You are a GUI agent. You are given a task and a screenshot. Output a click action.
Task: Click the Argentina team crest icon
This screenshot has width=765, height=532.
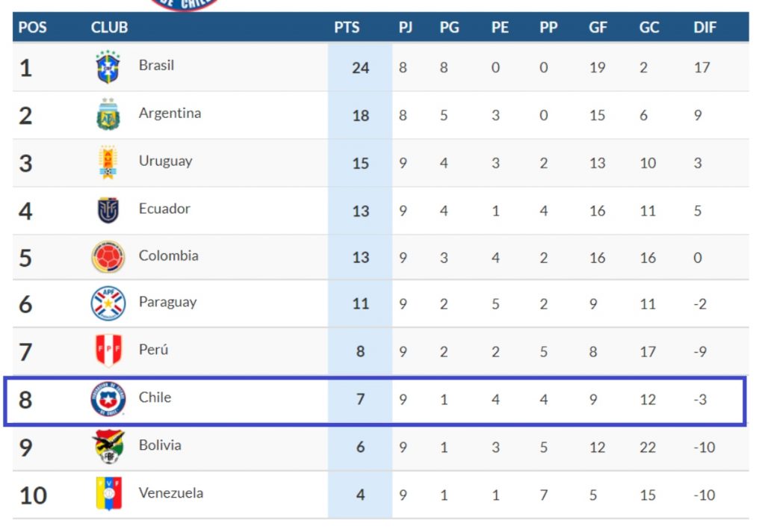[x=108, y=115]
